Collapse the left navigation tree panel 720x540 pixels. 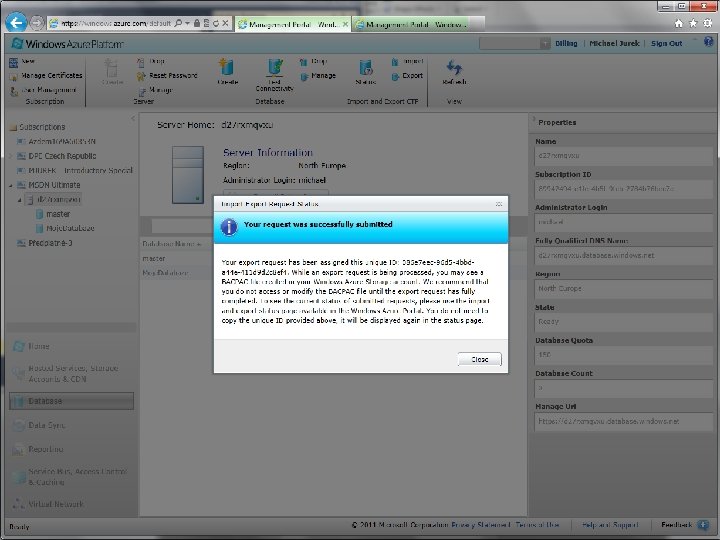(x=133, y=119)
